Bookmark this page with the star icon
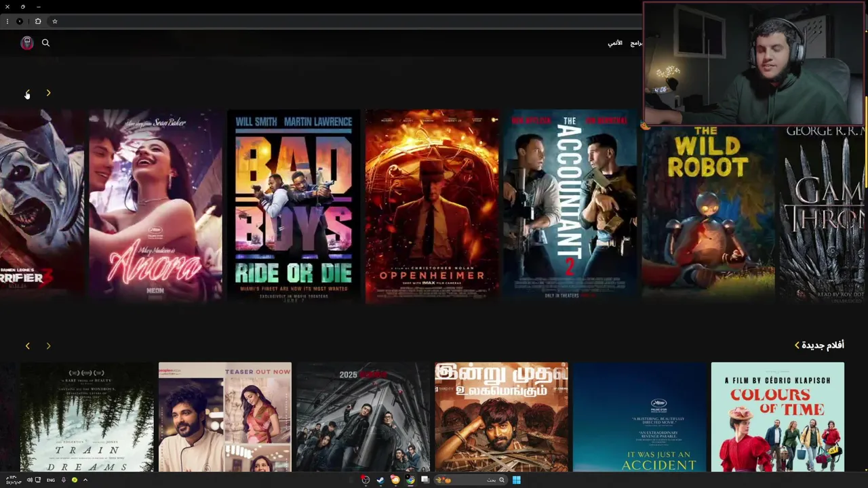Screen dimensions: 868x488 55,21
